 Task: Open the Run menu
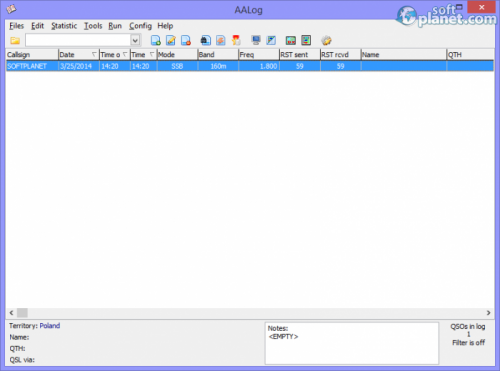[x=115, y=26]
